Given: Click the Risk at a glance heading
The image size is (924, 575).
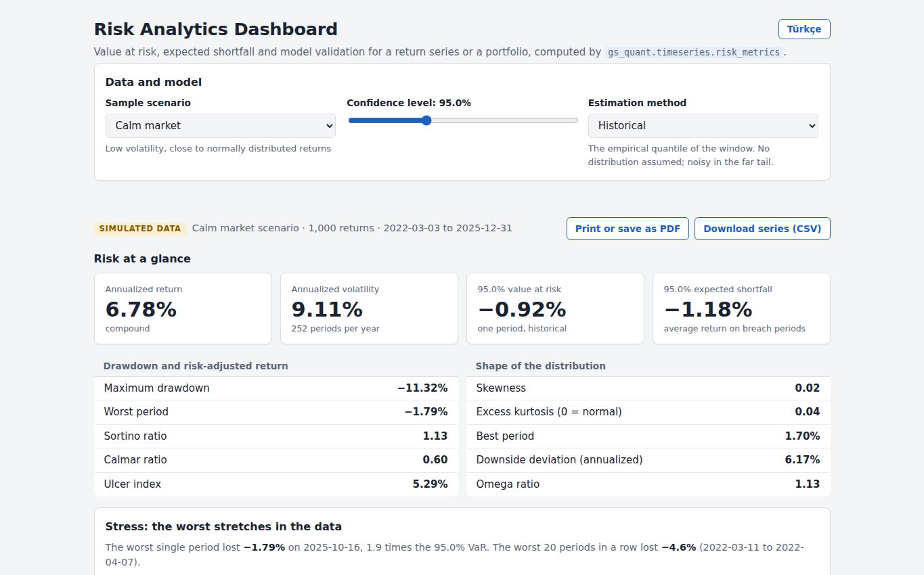Looking at the screenshot, I should click(142, 258).
